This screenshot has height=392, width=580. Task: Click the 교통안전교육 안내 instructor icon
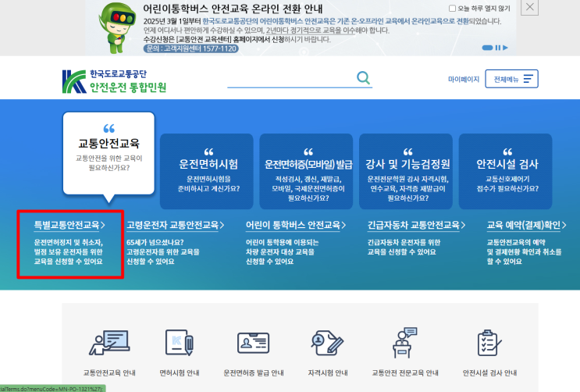(109, 343)
